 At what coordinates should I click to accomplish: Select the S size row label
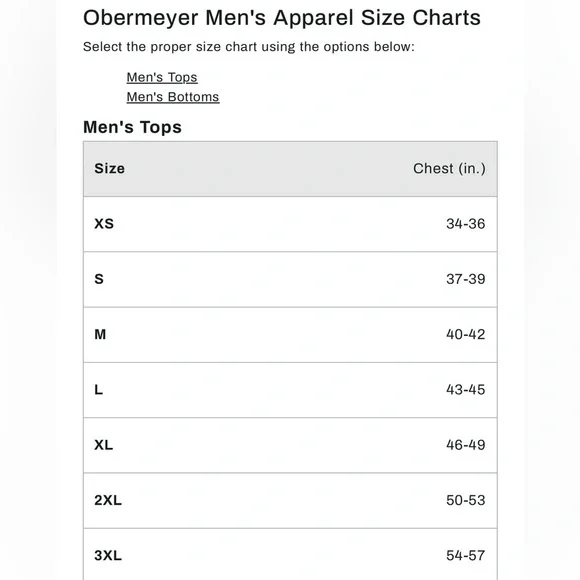point(99,279)
